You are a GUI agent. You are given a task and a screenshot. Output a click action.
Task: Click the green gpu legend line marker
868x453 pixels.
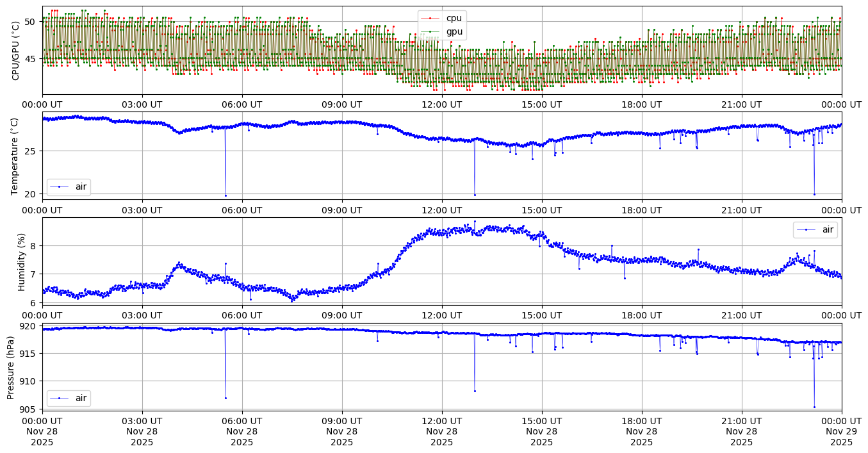click(430, 32)
